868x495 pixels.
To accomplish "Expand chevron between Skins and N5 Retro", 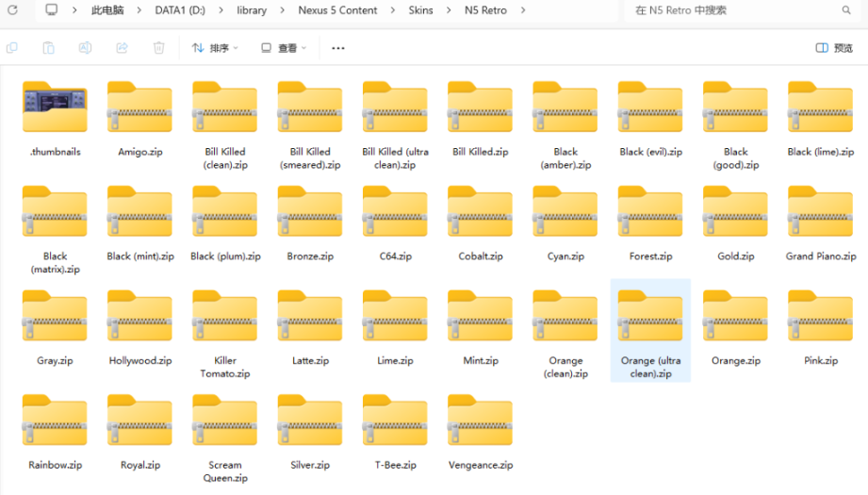I will click(449, 10).
